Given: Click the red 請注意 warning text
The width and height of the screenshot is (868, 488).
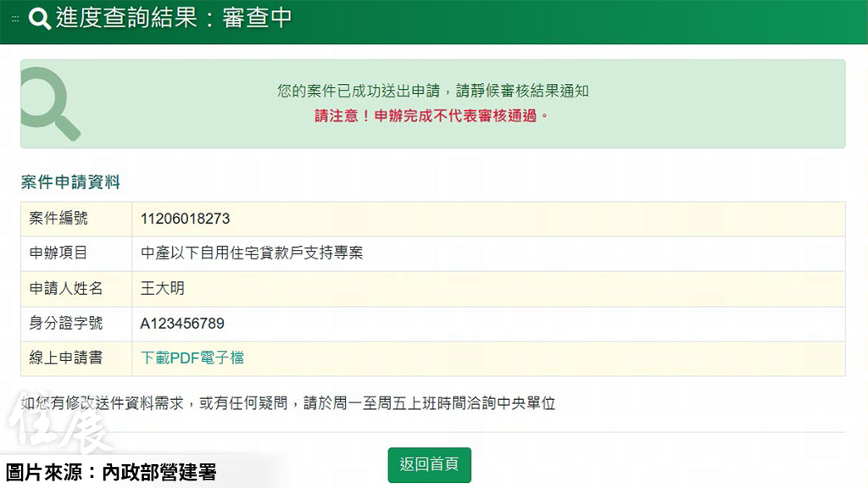Looking at the screenshot, I should click(x=432, y=116).
